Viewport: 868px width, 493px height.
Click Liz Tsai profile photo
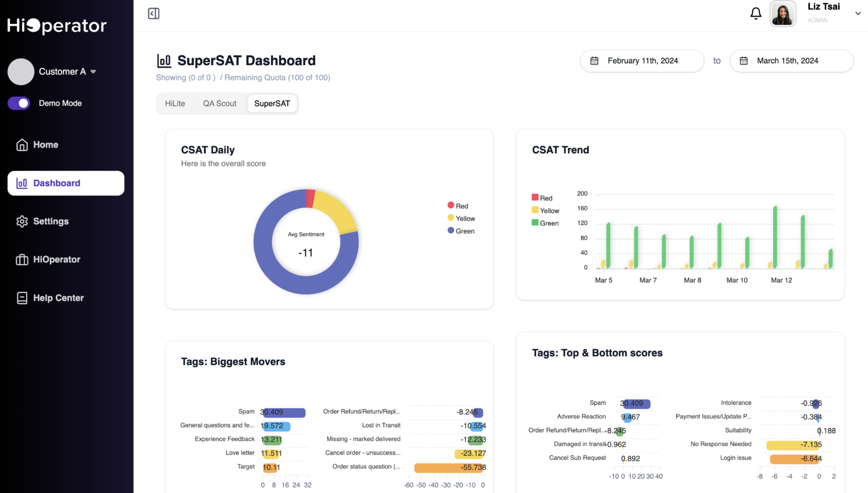(x=783, y=13)
